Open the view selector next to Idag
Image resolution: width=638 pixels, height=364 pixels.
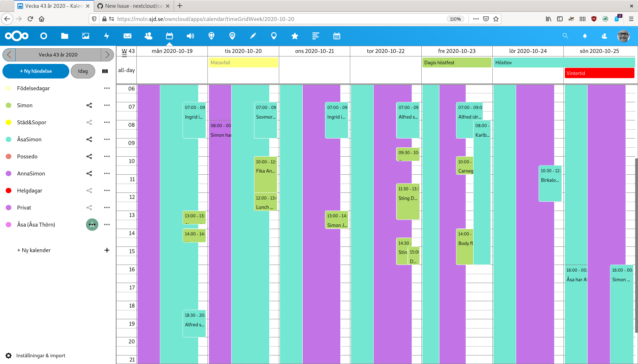[105, 71]
